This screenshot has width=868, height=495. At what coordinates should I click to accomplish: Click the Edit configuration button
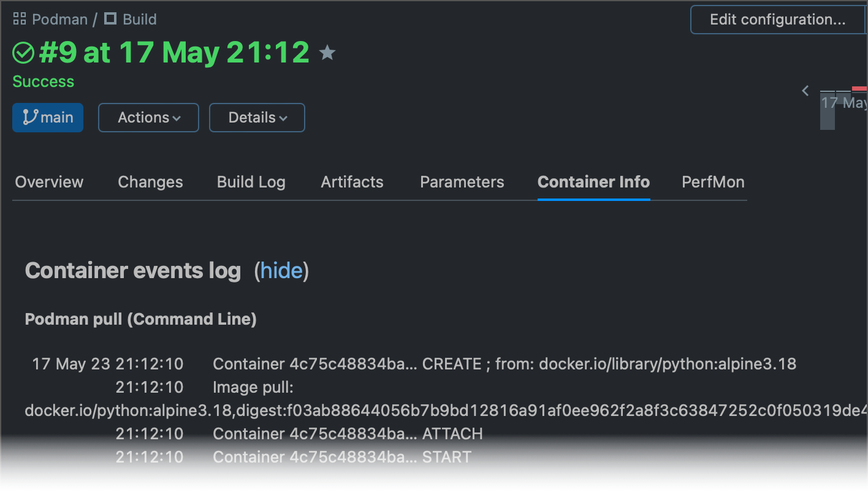tap(777, 20)
